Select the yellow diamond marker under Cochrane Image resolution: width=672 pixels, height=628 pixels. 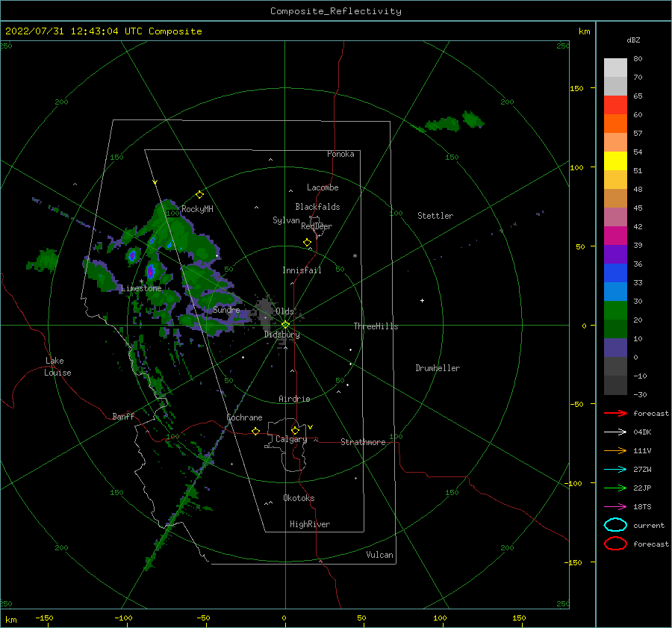(255, 431)
